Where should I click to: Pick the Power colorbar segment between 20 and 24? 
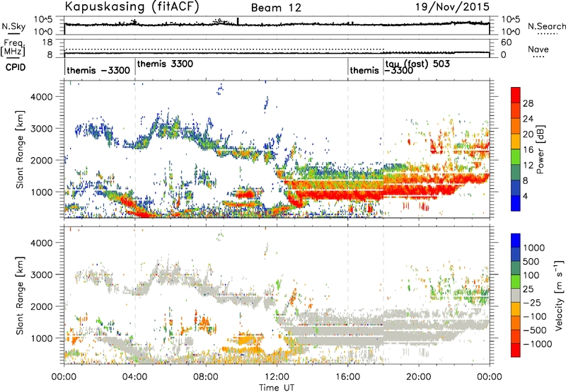click(516, 127)
